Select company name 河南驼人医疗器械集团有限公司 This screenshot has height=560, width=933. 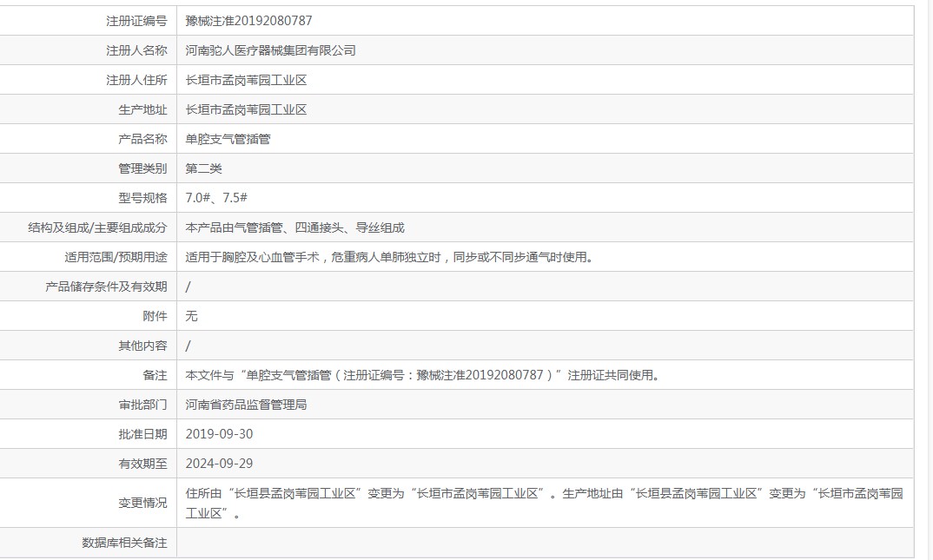tap(270, 50)
